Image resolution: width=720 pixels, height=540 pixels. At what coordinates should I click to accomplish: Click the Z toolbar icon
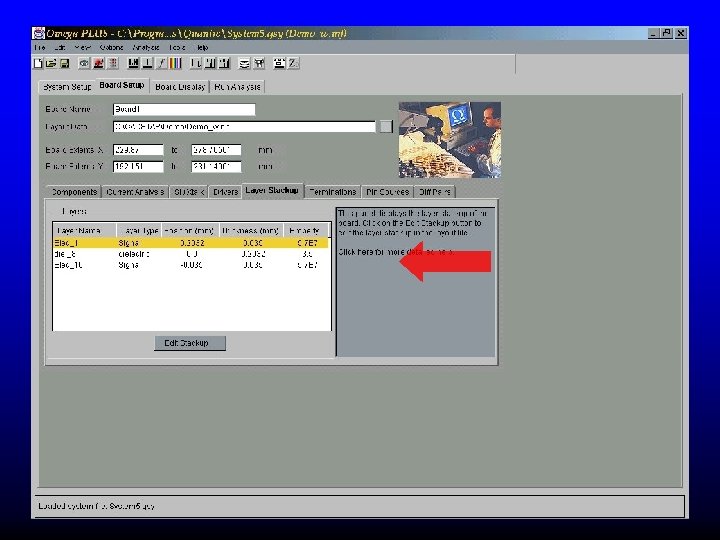(293, 63)
